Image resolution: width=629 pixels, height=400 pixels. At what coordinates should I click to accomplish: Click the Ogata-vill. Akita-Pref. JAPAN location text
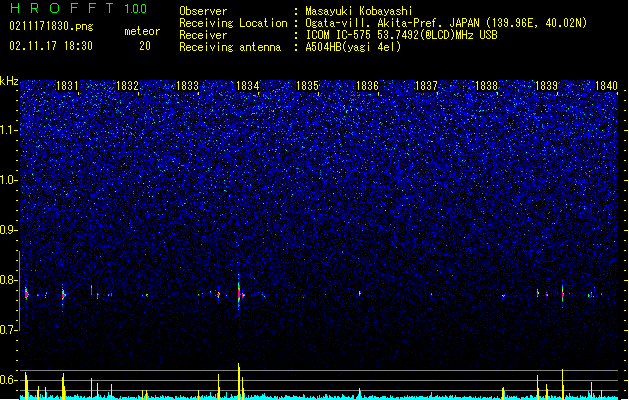446,23
